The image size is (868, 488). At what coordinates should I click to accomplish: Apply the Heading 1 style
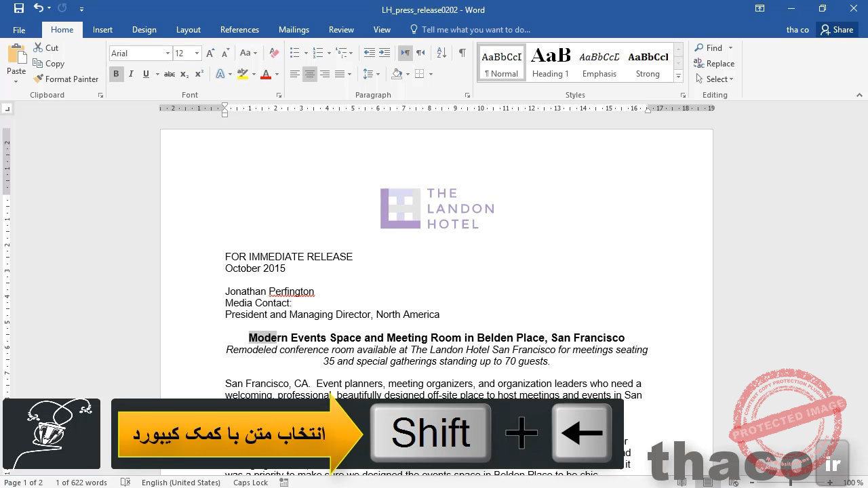[550, 61]
